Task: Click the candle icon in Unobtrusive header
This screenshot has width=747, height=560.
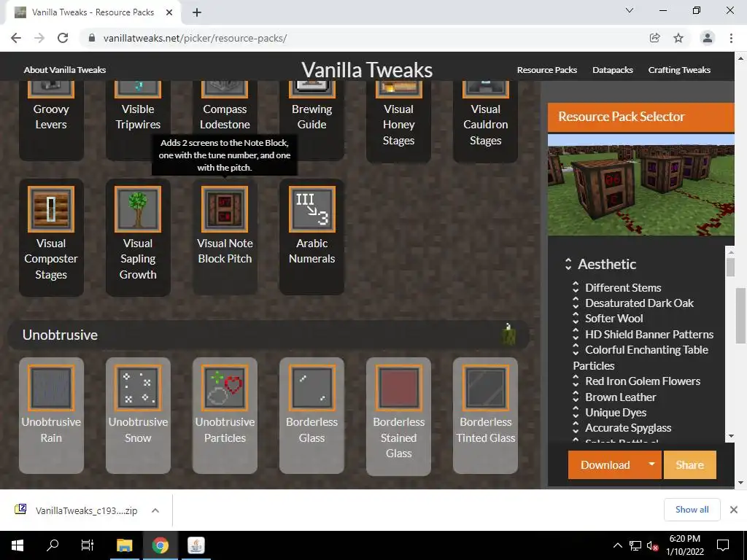Action: (508, 334)
